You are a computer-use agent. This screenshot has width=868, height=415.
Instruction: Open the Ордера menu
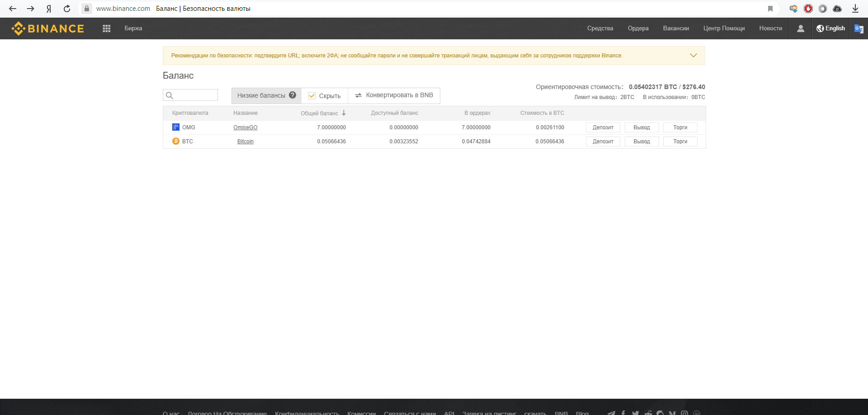[x=638, y=28]
